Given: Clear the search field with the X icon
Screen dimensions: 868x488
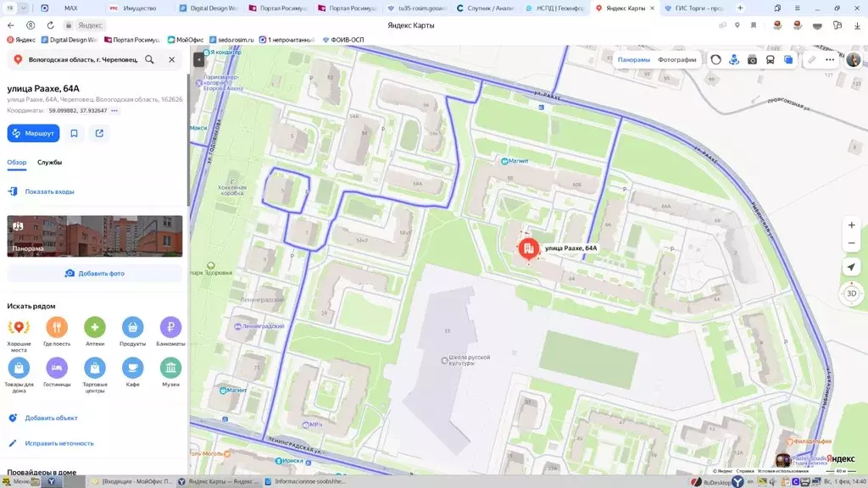Looking at the screenshot, I should point(171,59).
